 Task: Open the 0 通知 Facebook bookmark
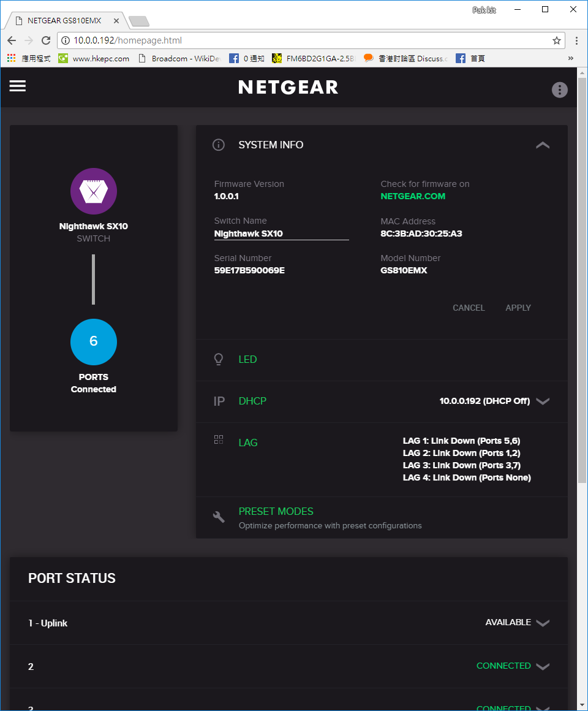(247, 58)
